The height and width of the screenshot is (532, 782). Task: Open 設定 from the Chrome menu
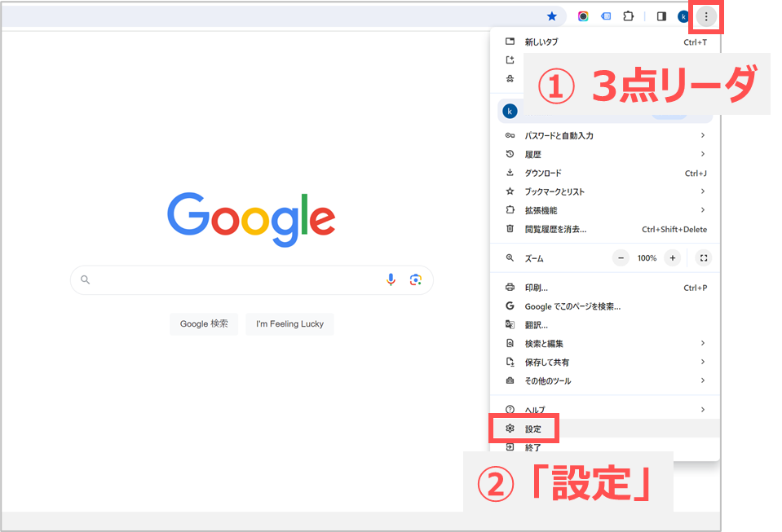tap(605, 429)
